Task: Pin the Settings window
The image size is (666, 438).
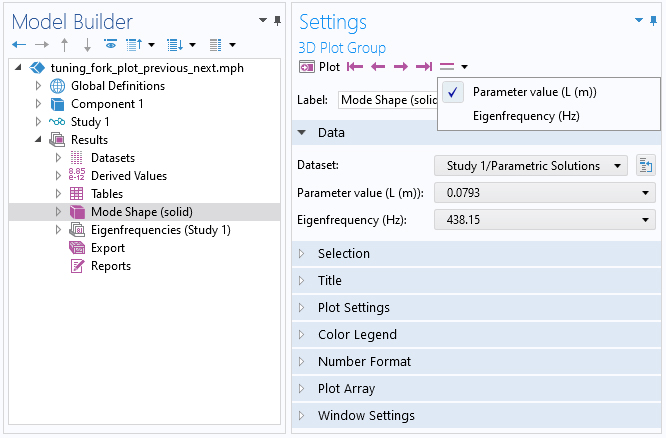Action: pyautogui.click(x=654, y=20)
